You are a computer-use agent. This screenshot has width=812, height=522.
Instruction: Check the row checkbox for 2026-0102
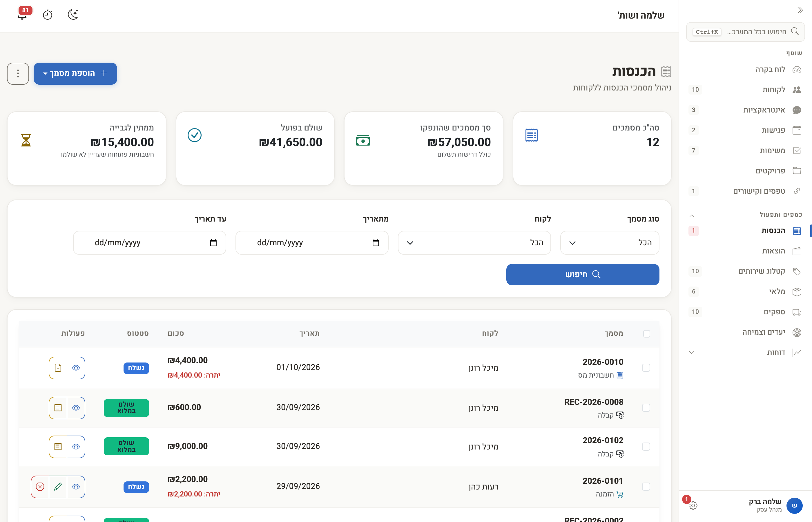point(646,447)
